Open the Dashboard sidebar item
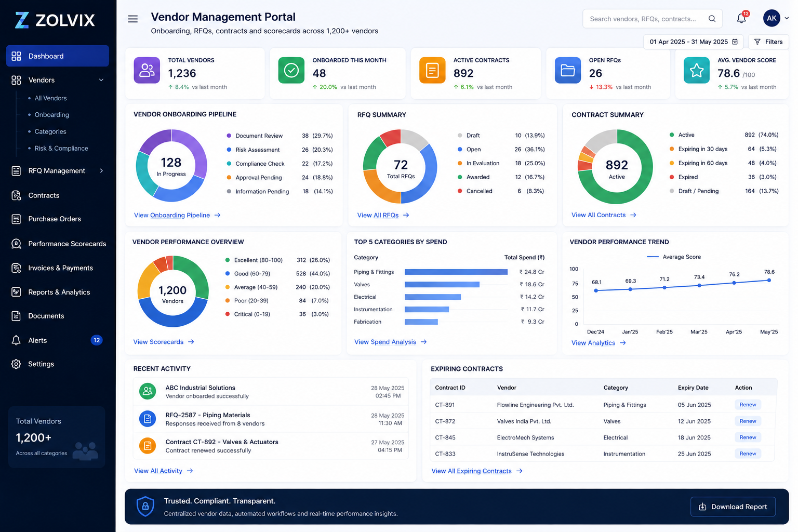This screenshot has width=798, height=532. coord(58,56)
